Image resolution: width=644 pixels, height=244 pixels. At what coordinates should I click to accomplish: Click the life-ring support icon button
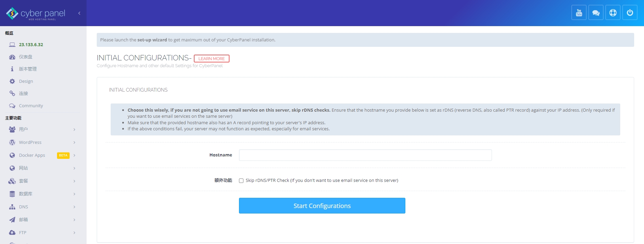point(613,13)
